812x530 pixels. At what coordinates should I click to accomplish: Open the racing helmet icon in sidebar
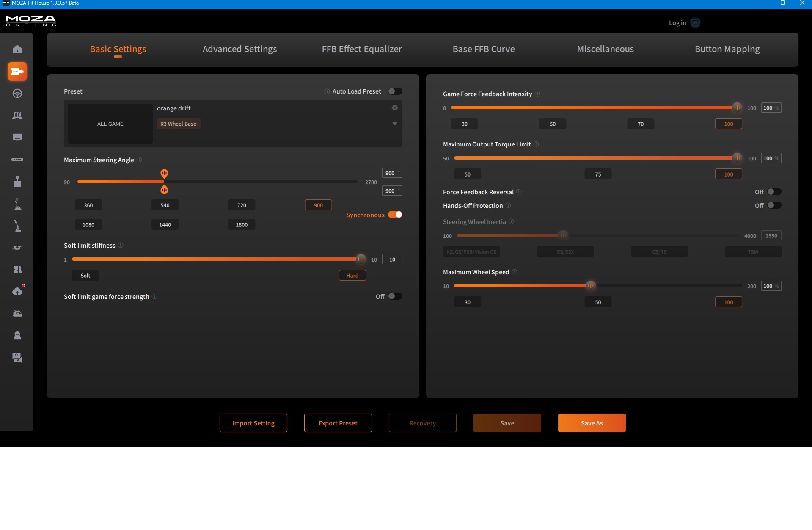pos(17,314)
